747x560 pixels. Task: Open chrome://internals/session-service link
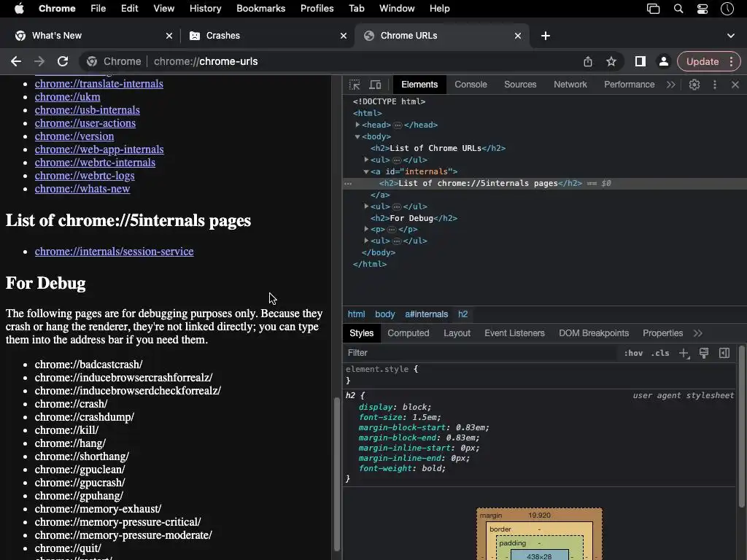coord(114,252)
